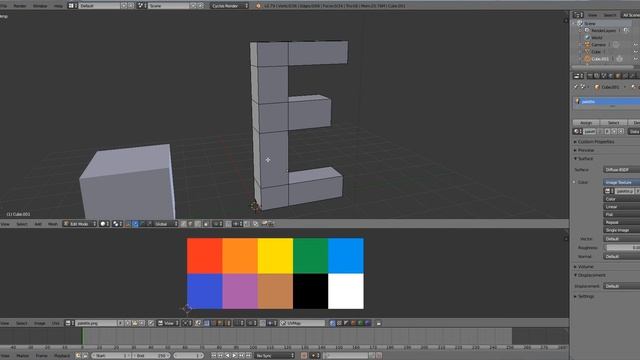The width and height of the screenshot is (640, 360).
Task: Click the Roughness value slider
Action: click(x=621, y=247)
